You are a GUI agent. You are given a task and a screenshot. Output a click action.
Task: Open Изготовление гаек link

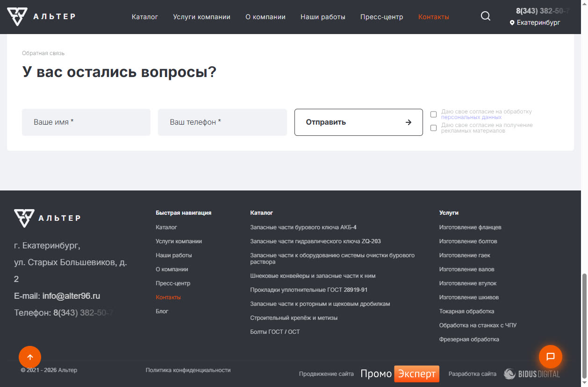(x=465, y=255)
